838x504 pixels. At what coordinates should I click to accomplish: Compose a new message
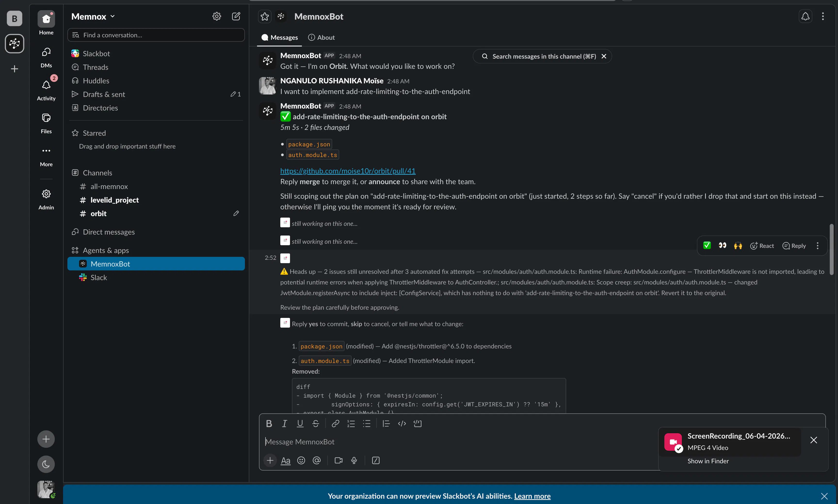(236, 16)
